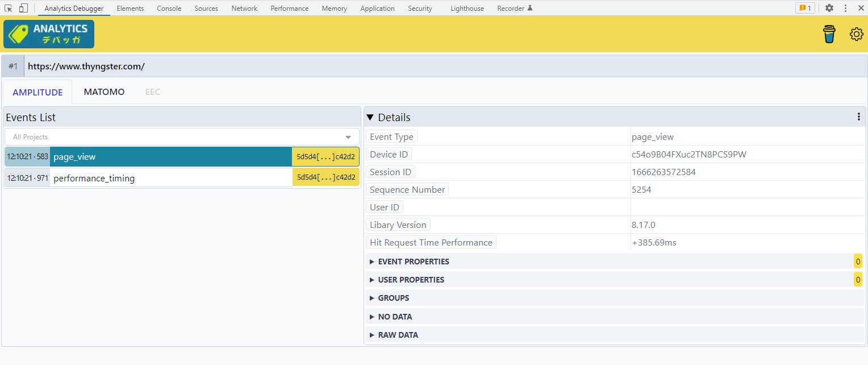Open DevTools settings gear icon
This screenshot has width=868, height=365.
[829, 8]
